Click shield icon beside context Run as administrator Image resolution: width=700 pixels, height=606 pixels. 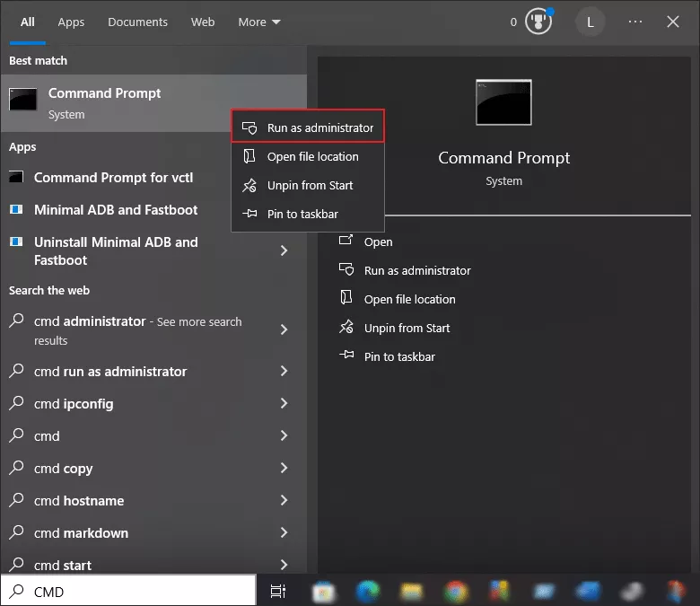click(249, 127)
